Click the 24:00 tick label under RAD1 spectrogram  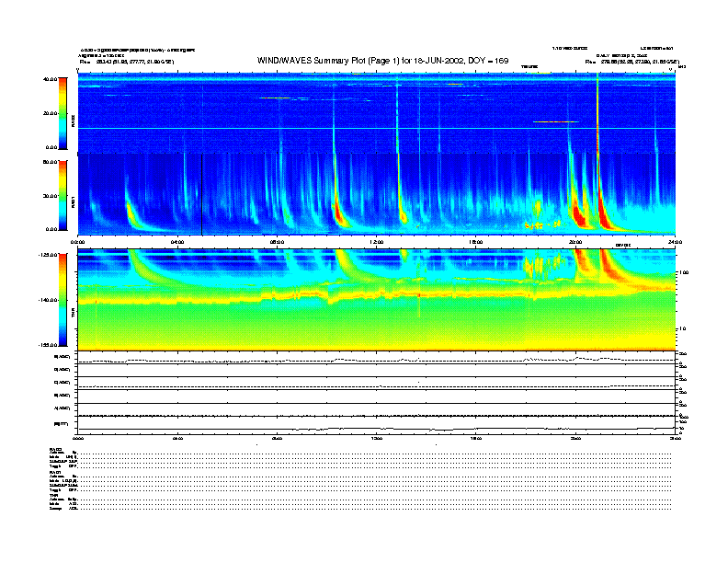click(675, 242)
